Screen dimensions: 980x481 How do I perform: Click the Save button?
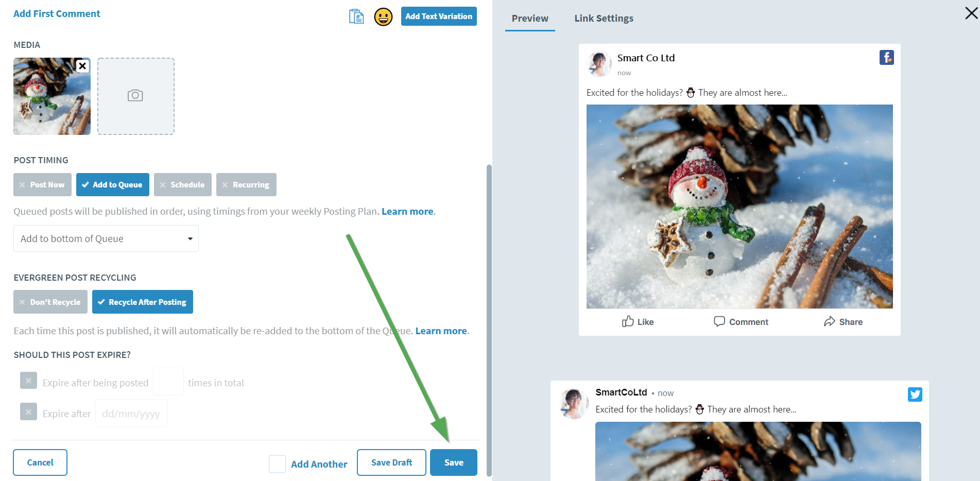[x=454, y=462]
